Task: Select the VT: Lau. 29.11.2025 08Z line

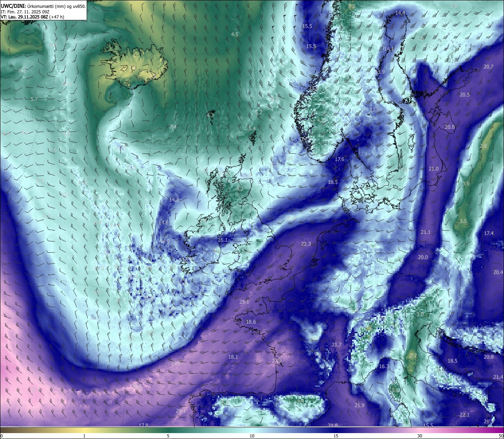Action: pyautogui.click(x=32, y=17)
